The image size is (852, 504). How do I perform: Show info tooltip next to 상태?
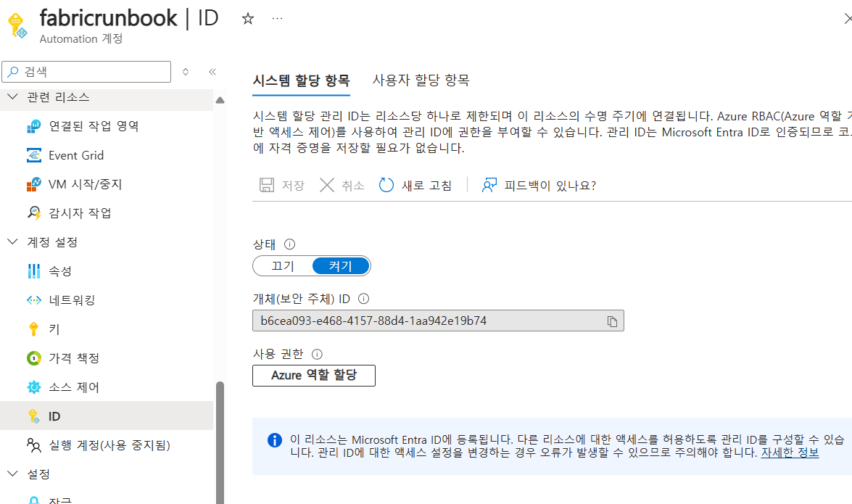[x=289, y=244]
